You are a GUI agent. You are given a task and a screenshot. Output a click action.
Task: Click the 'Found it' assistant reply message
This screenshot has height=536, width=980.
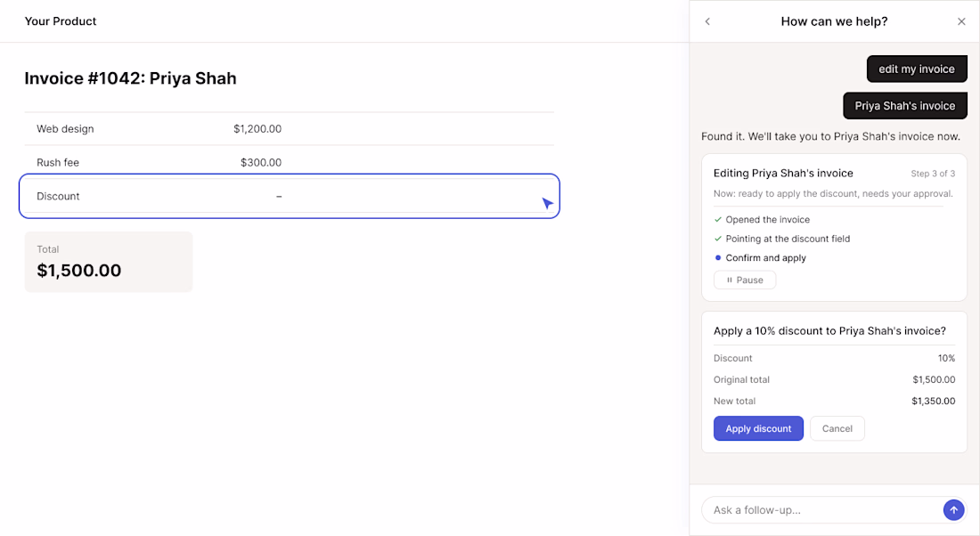[830, 136]
